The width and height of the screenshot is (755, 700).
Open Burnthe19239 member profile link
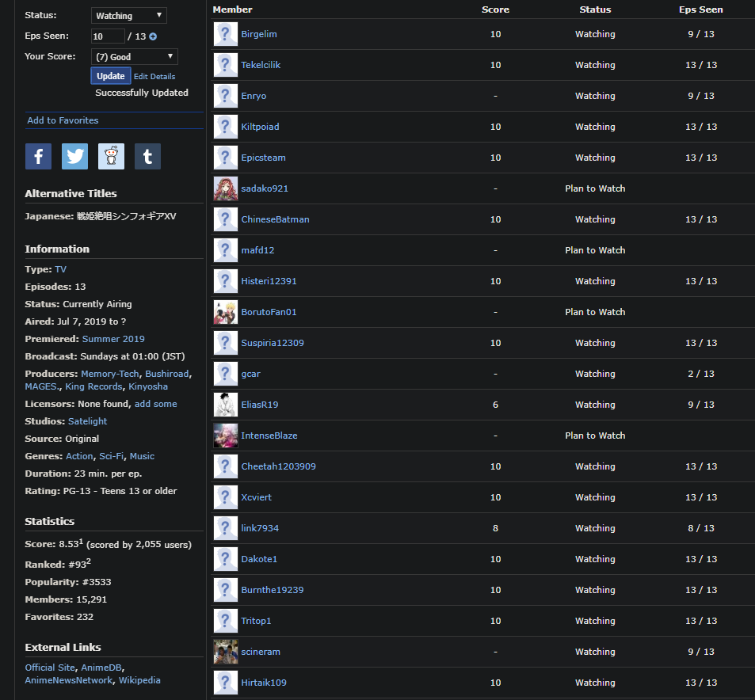click(x=272, y=590)
